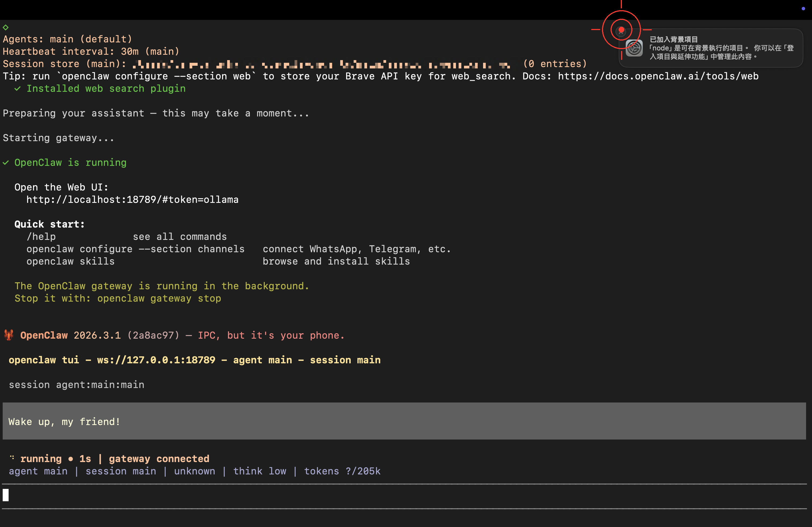Open the localhost:18789 Web UI link
Screen dimensions: 812x527
point(132,200)
